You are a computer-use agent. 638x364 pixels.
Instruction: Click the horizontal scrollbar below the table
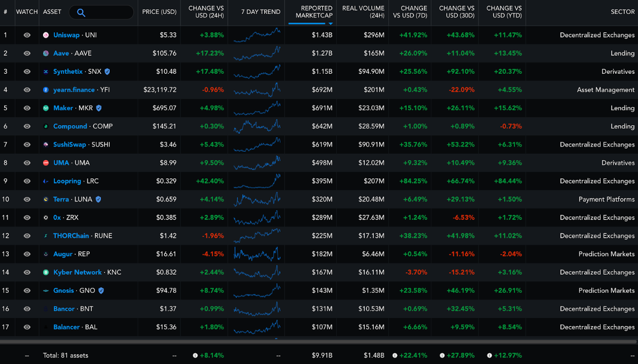[x=319, y=341]
